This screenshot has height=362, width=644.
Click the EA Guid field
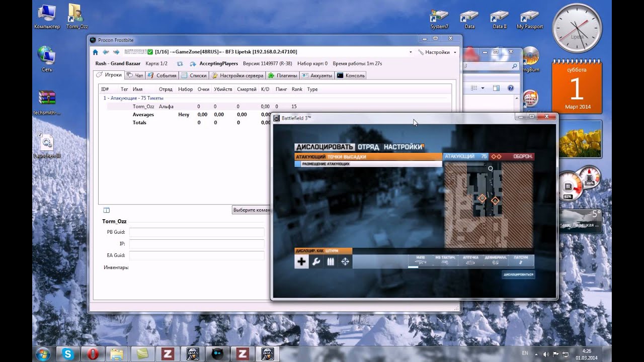pos(197,255)
